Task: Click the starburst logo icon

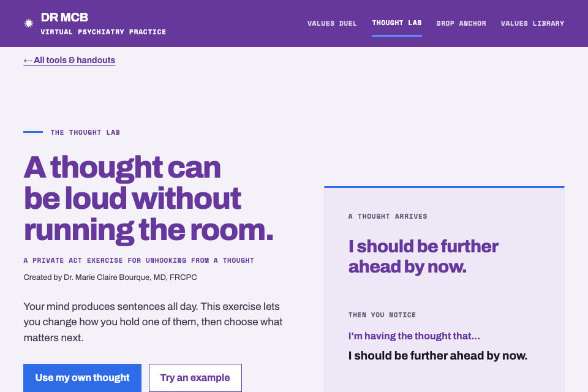Action: 29,23
